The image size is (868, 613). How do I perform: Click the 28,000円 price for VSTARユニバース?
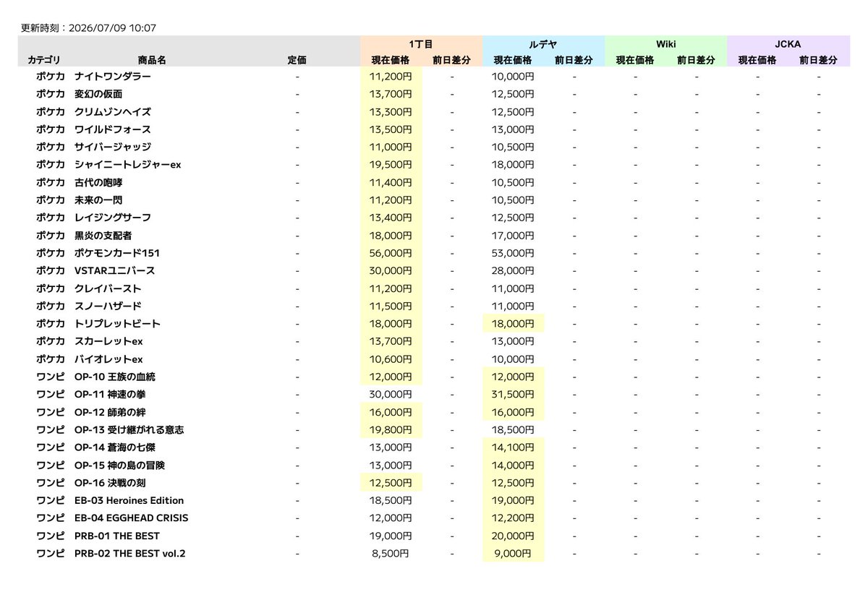point(514,270)
